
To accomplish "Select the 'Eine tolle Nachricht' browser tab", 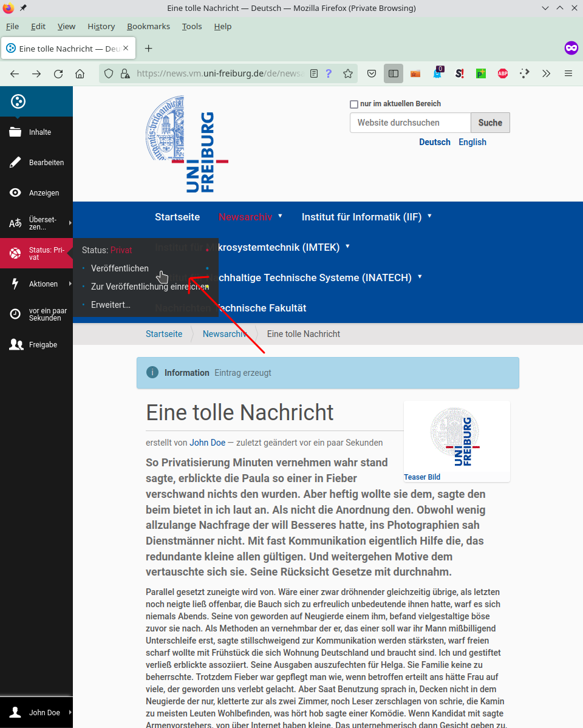I will [69, 49].
